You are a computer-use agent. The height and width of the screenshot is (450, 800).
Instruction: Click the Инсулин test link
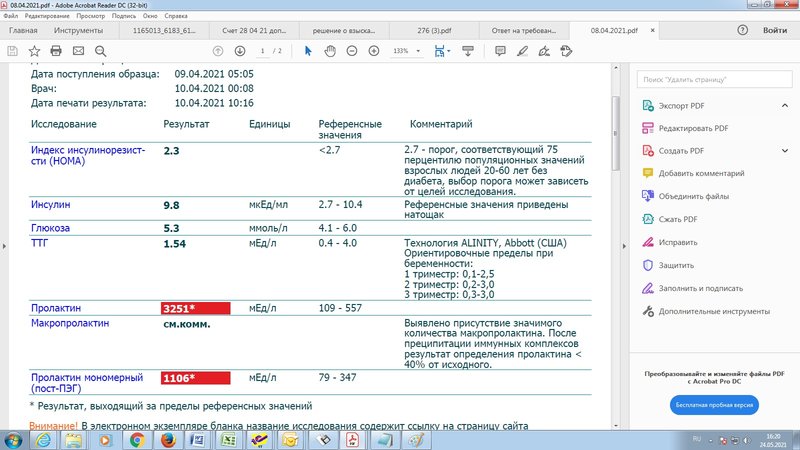[x=51, y=205]
